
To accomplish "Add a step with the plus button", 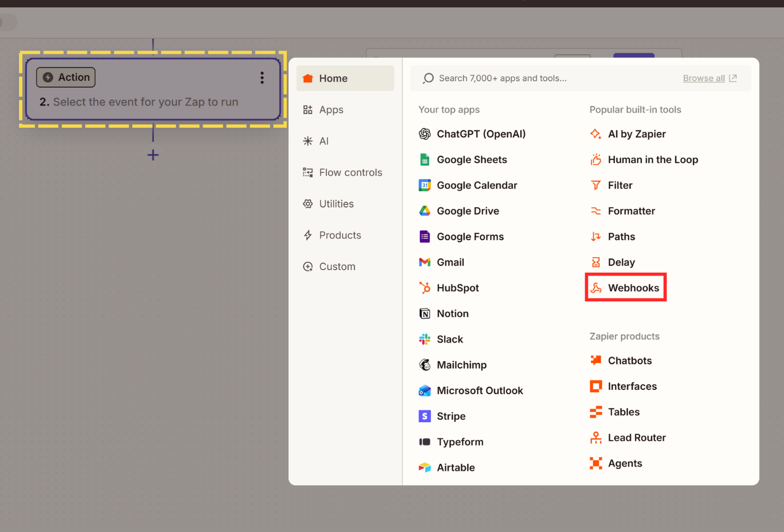I will pos(153,155).
